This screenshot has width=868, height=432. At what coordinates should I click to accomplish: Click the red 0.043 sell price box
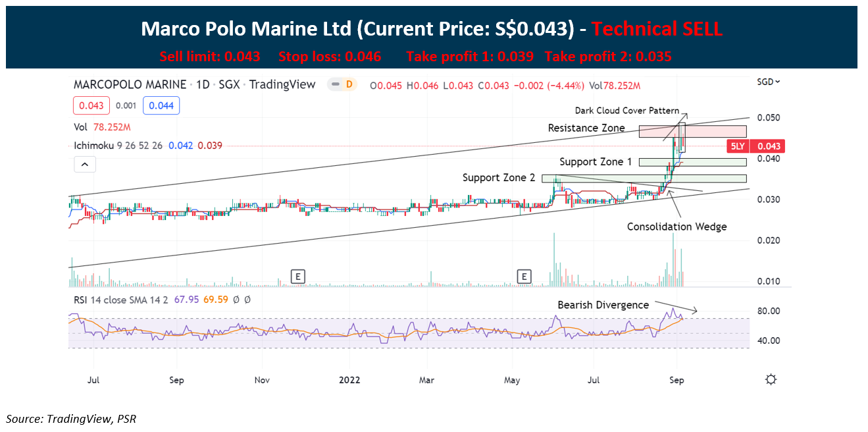click(x=91, y=105)
